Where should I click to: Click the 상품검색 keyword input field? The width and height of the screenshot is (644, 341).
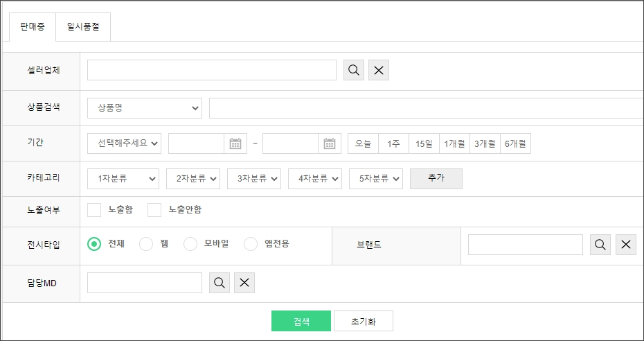tap(426, 108)
